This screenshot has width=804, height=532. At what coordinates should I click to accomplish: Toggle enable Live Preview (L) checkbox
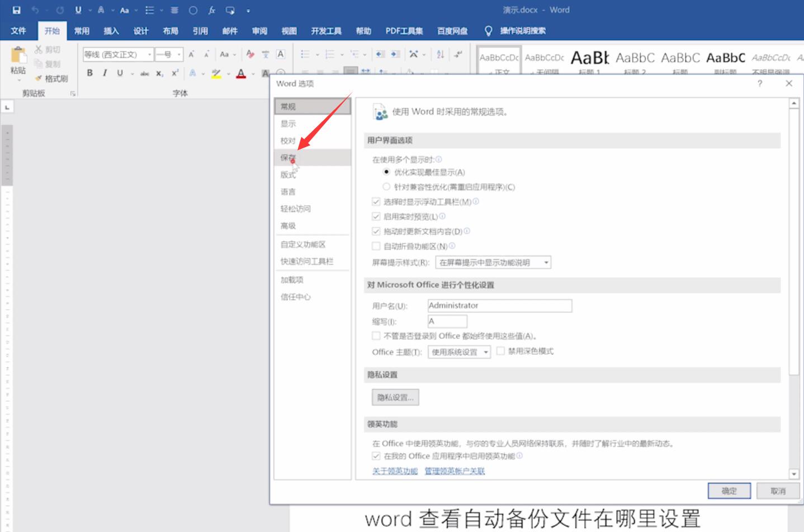click(376, 216)
